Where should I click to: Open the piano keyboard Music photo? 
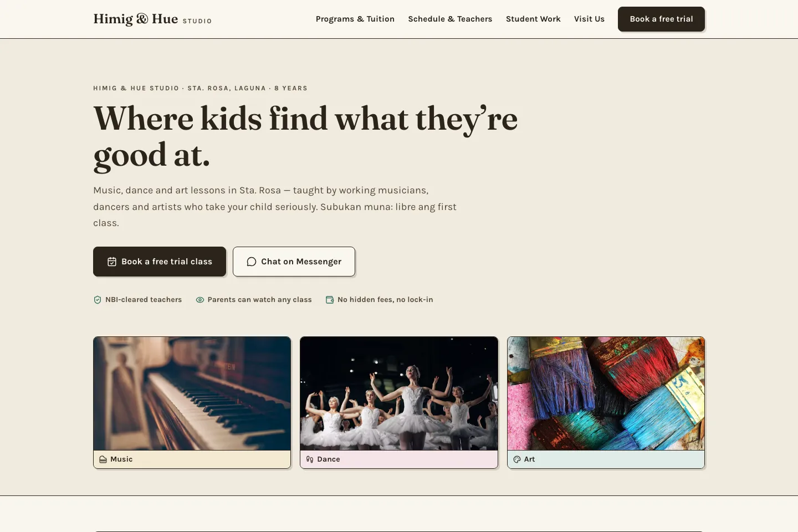point(192,393)
